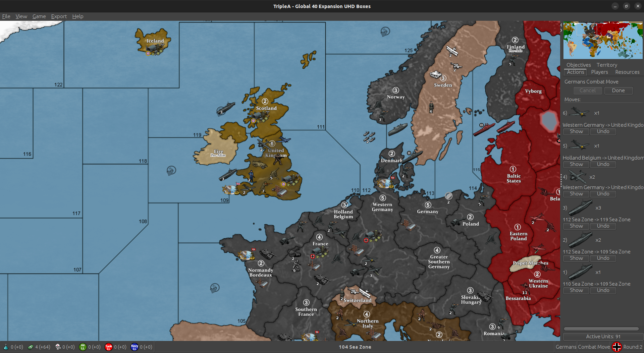Select the air base unit on Iceland
Screen dimensions: 644x353
coord(155,50)
